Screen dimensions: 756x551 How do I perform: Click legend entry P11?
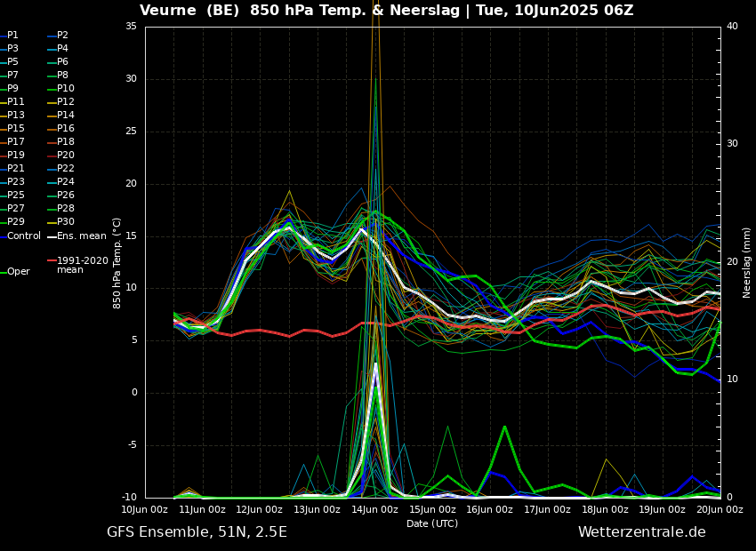point(12,101)
